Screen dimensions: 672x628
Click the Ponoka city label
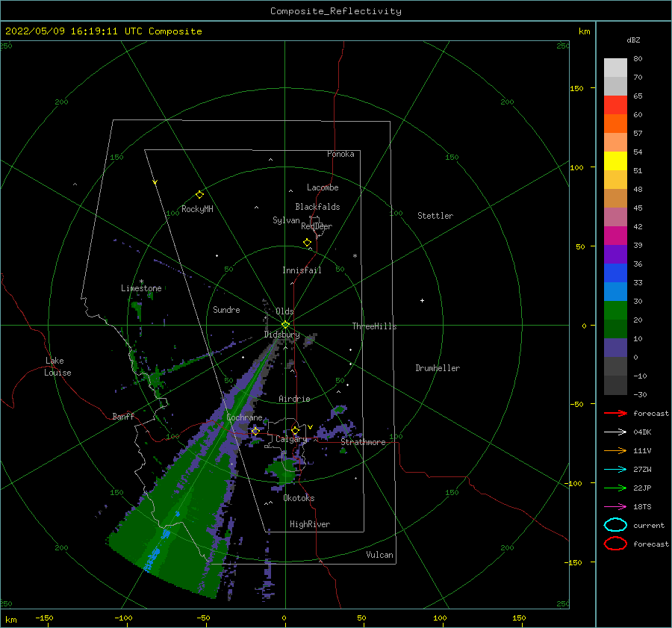pos(340,154)
